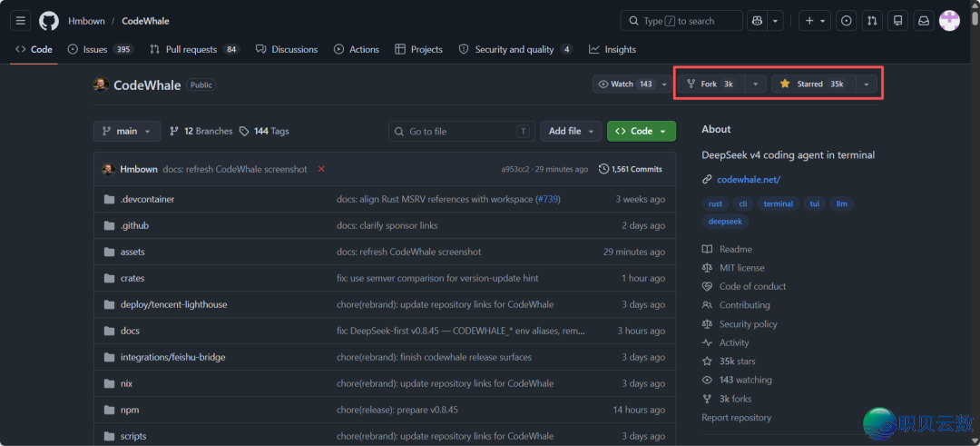Open repositories icon in top header

(x=897, y=21)
